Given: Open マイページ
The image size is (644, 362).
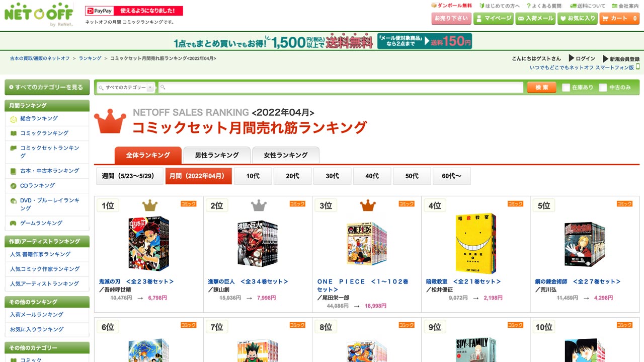Looking at the screenshot, I should point(493,19).
